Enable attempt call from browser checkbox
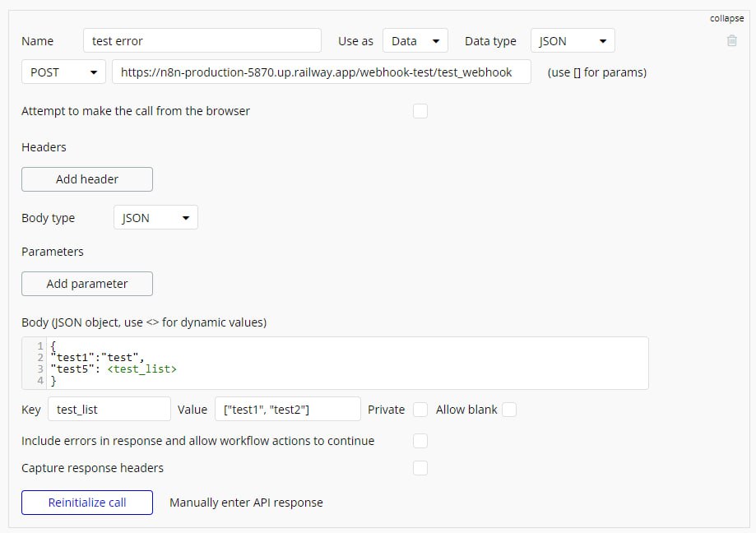The width and height of the screenshot is (756, 533). [420, 111]
